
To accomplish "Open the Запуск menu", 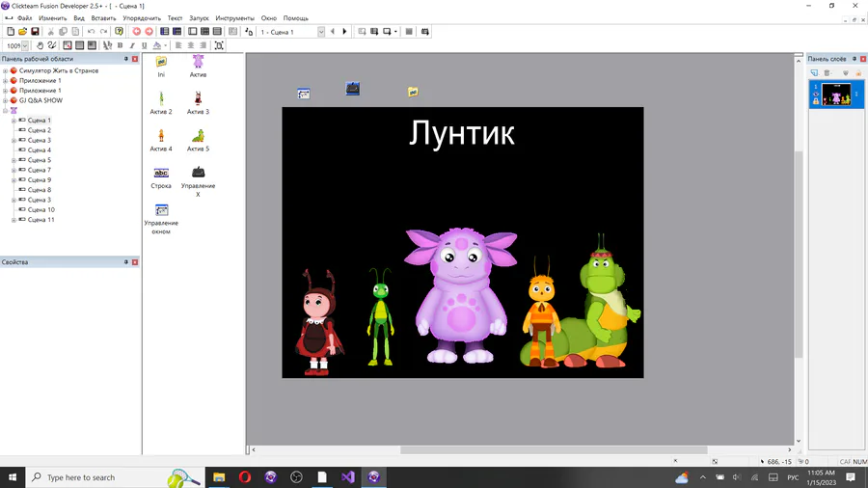I will click(199, 18).
